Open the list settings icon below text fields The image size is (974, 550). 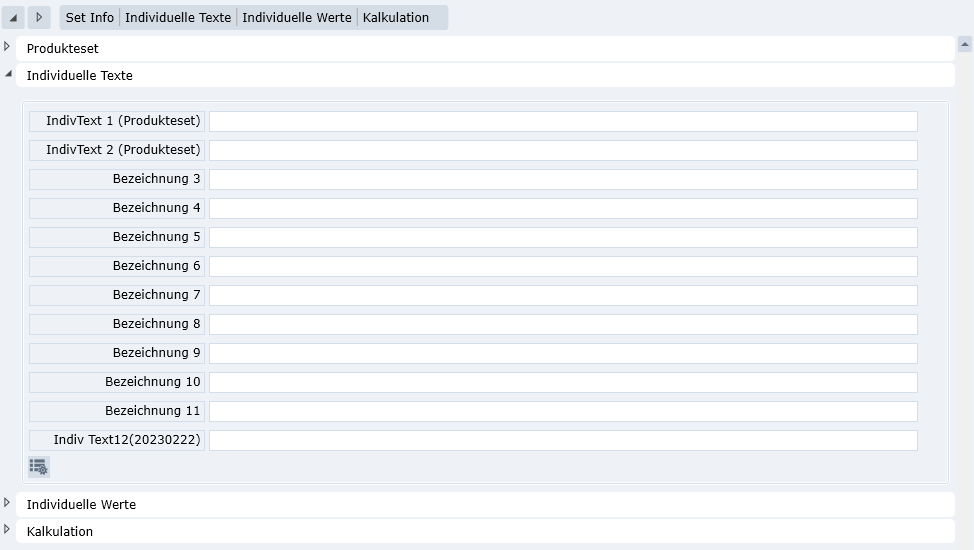click(39, 467)
